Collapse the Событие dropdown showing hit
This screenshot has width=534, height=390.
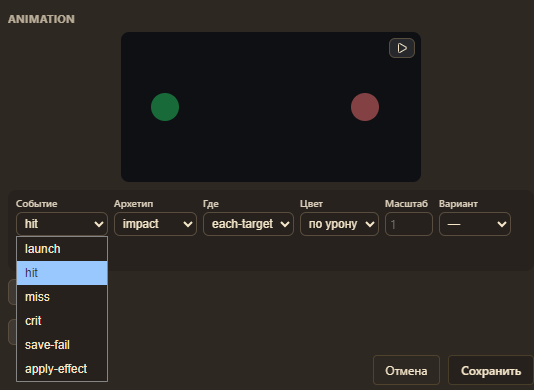click(62, 224)
